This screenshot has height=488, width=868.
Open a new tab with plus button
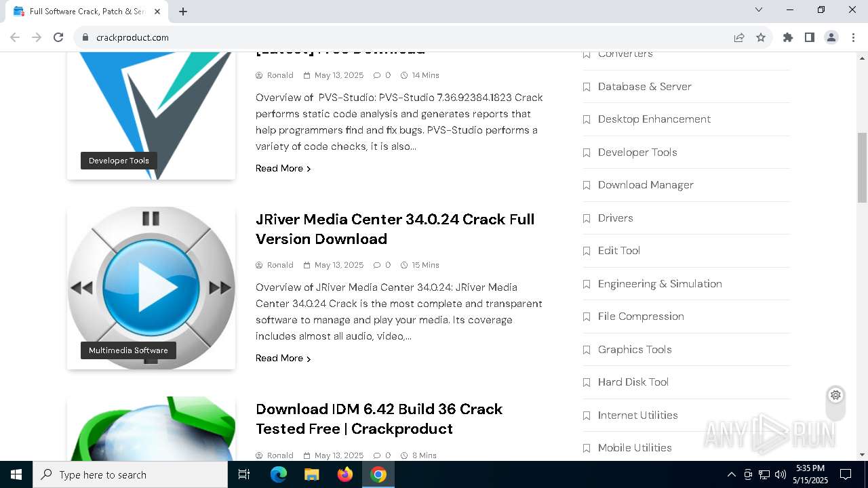pos(183,12)
